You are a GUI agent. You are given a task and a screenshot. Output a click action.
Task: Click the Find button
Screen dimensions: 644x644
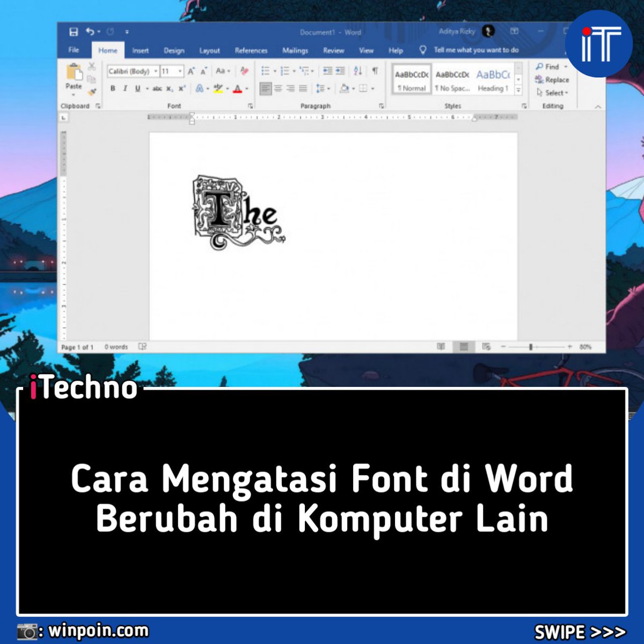547,67
